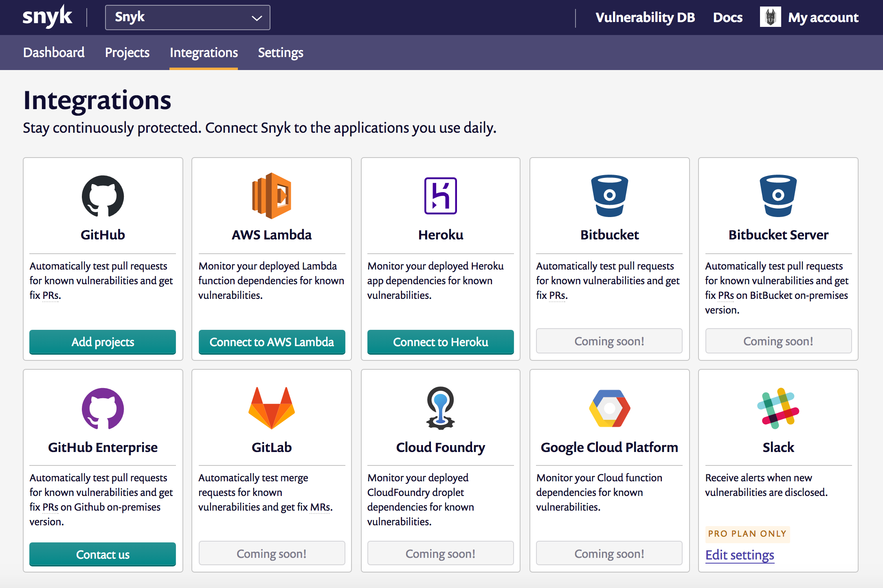Click the Google Cloud Platform hexagon logo

(x=609, y=408)
